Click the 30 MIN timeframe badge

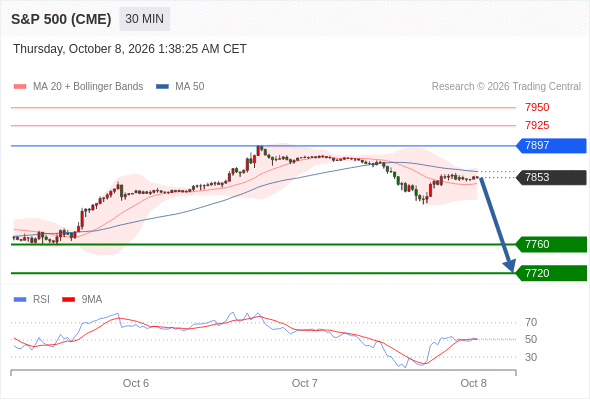tap(144, 19)
